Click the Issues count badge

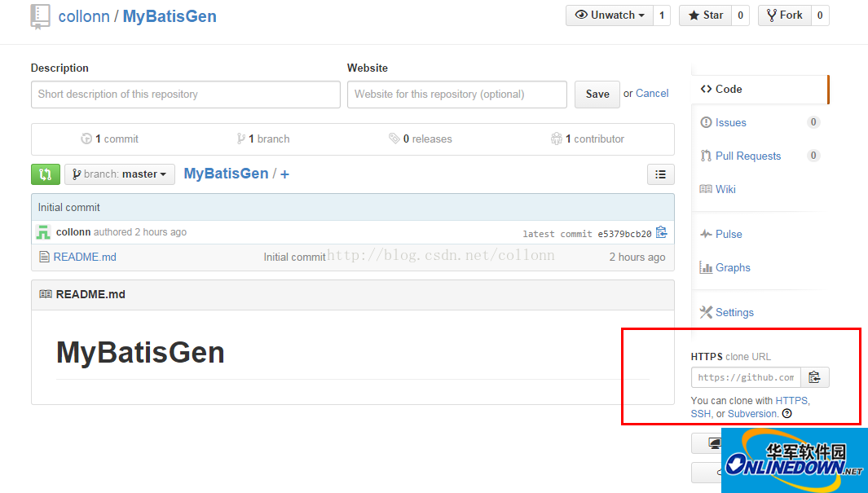pyautogui.click(x=813, y=122)
